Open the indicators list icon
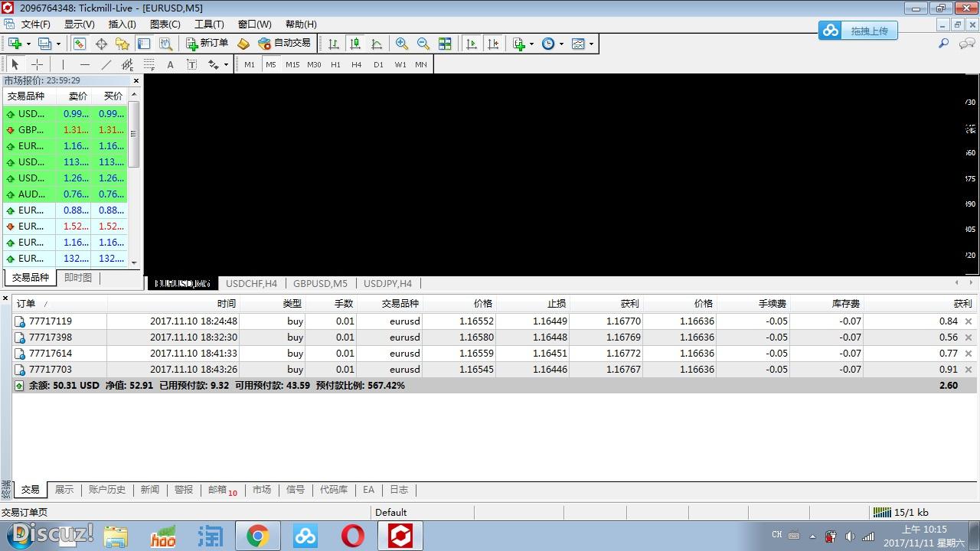 (519, 44)
